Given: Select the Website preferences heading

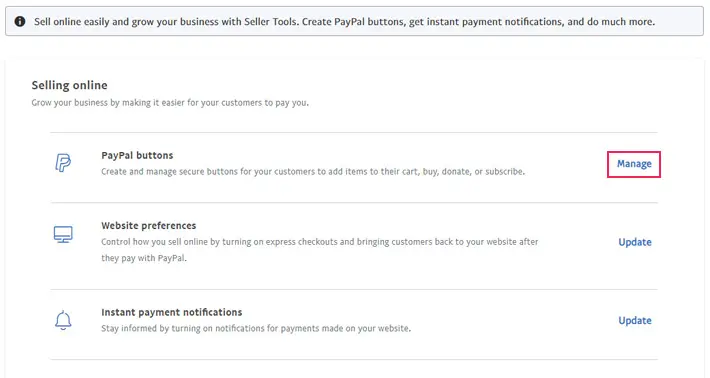Looking at the screenshot, I should coord(149,225).
